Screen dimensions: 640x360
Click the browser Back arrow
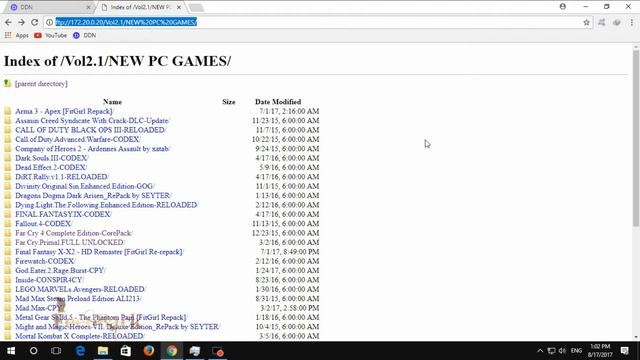[x=8, y=22]
